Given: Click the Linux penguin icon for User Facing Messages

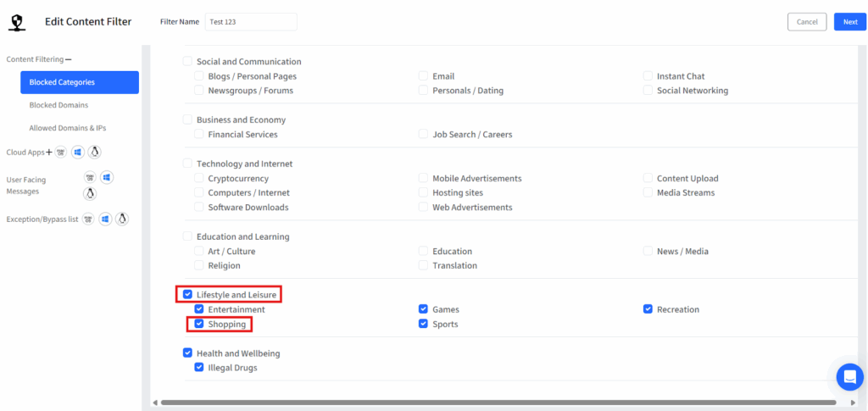Looking at the screenshot, I should (x=90, y=193).
